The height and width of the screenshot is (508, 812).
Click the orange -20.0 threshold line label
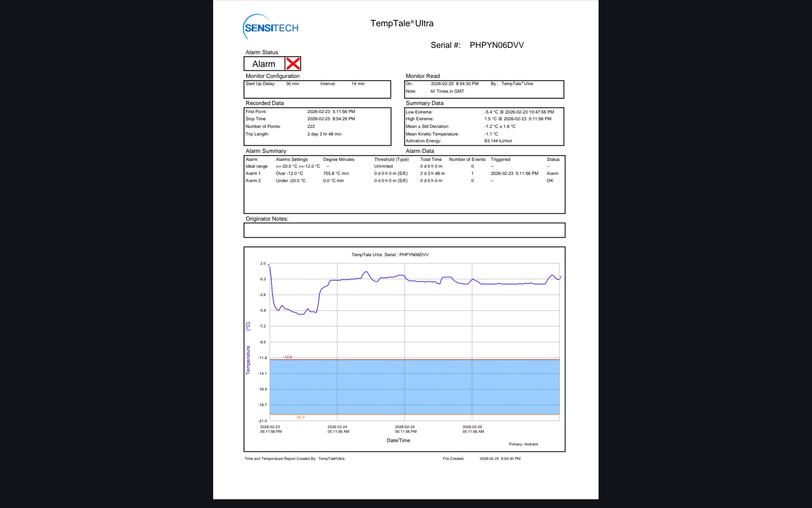(x=300, y=417)
